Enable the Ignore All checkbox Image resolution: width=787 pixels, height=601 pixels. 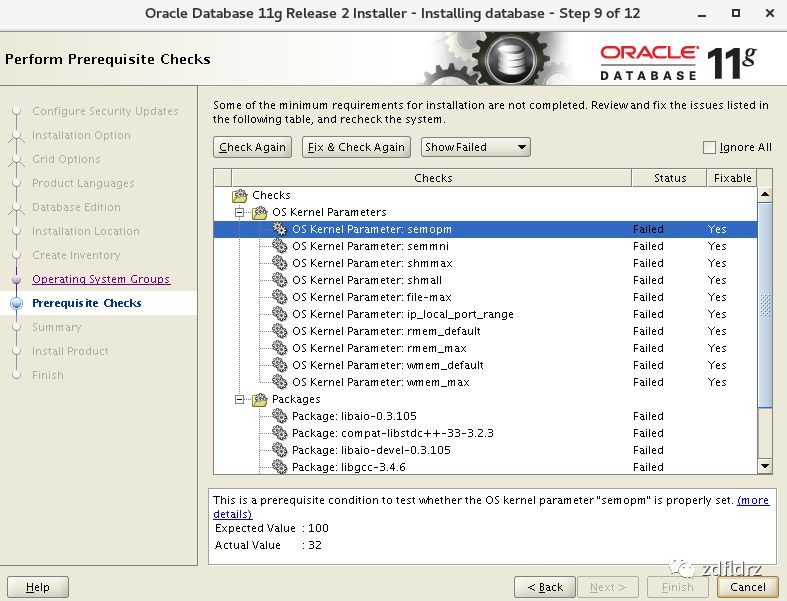click(x=709, y=147)
